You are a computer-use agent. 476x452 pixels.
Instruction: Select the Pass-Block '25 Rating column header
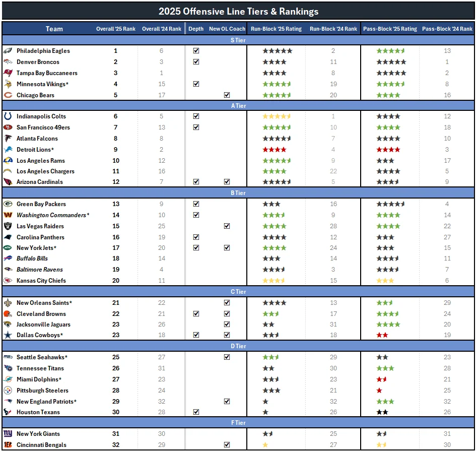coord(390,29)
